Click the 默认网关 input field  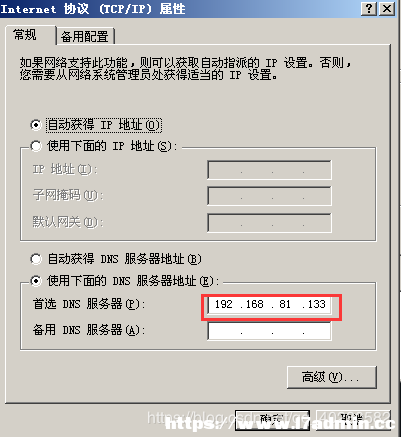269,223
